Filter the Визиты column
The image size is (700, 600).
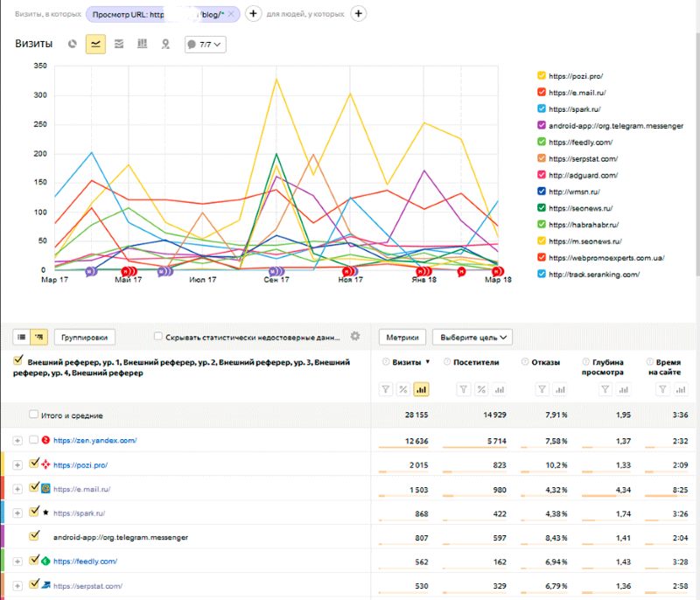point(386,389)
